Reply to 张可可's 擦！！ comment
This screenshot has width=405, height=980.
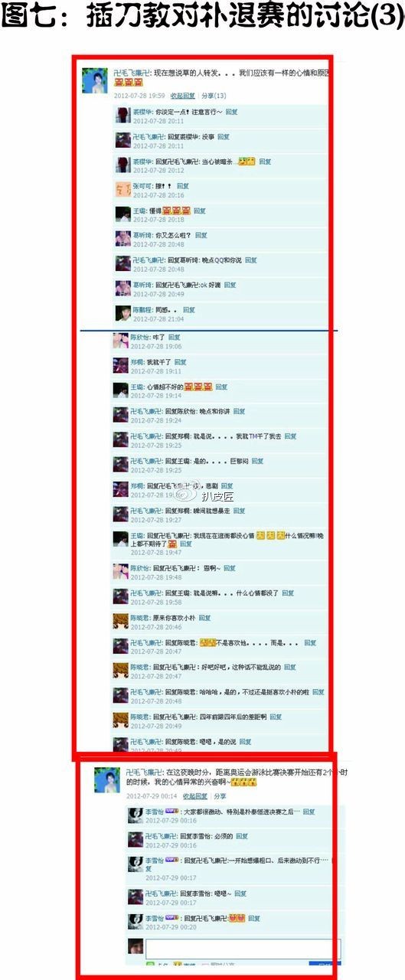coord(182,186)
